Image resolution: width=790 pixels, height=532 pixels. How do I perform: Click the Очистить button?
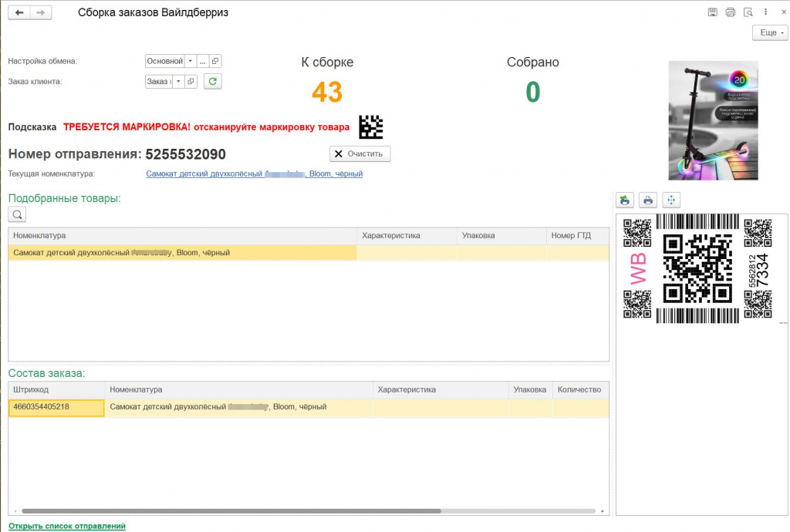pos(360,153)
